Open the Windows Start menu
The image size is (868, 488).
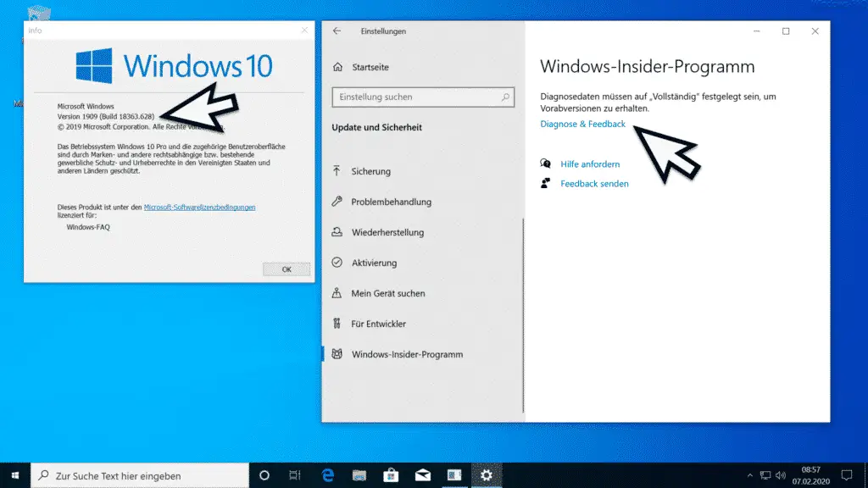[x=15, y=475]
